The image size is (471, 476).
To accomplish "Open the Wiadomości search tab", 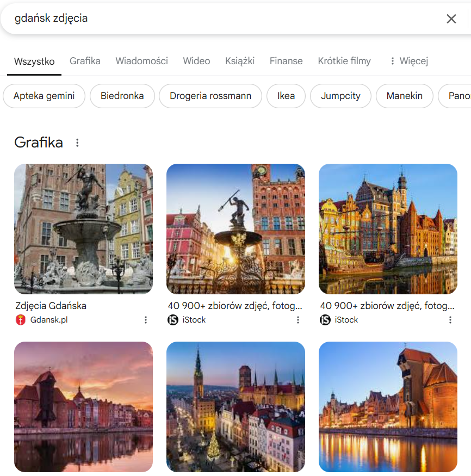I will [x=141, y=61].
